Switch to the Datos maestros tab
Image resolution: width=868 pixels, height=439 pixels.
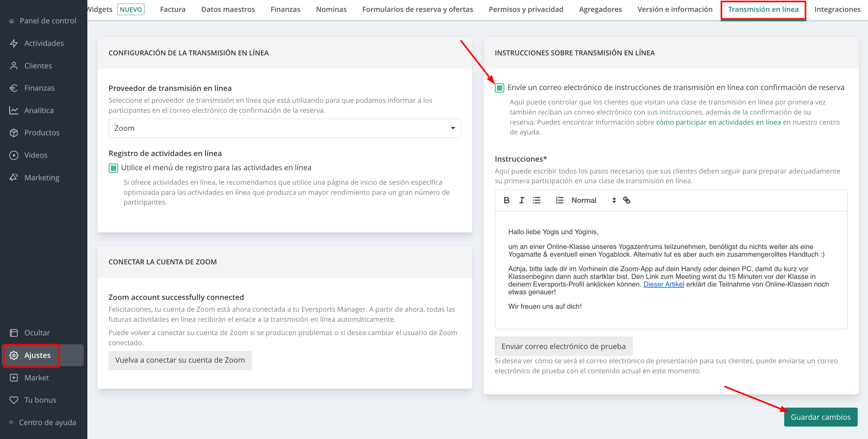pos(228,9)
